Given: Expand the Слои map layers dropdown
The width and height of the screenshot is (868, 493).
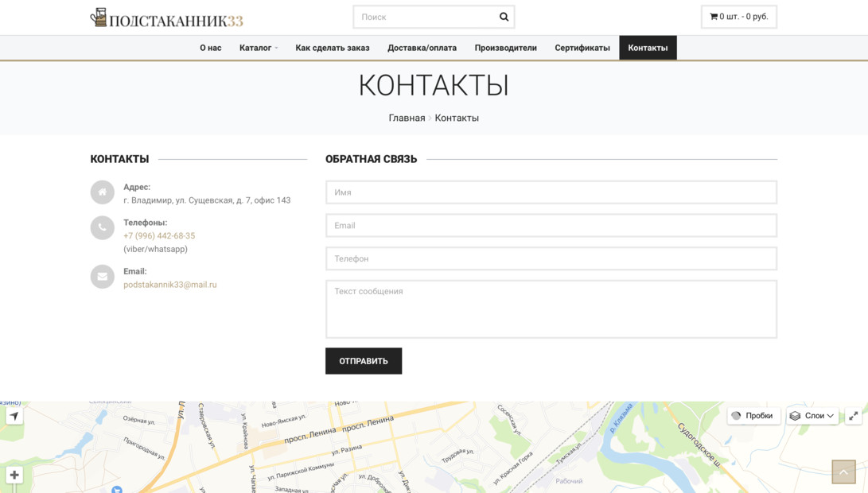Looking at the screenshot, I should click(812, 416).
